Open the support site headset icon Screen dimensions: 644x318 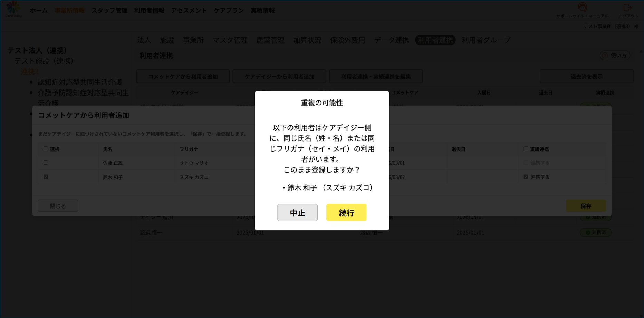582,7
